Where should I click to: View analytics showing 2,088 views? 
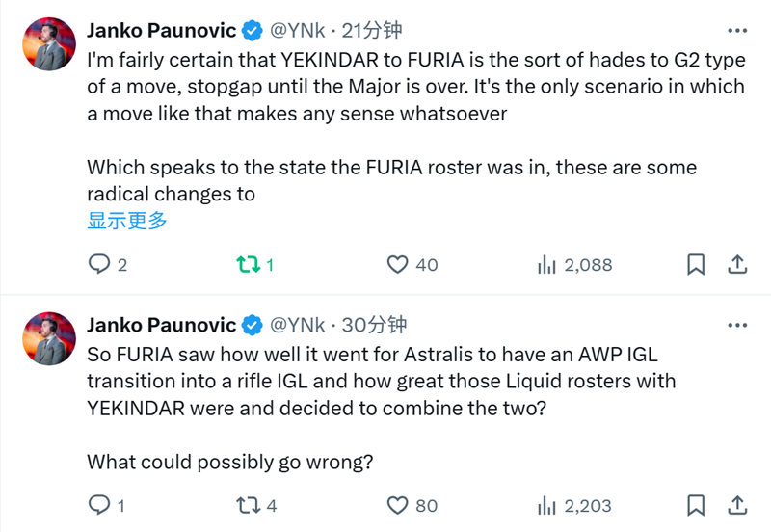click(547, 264)
